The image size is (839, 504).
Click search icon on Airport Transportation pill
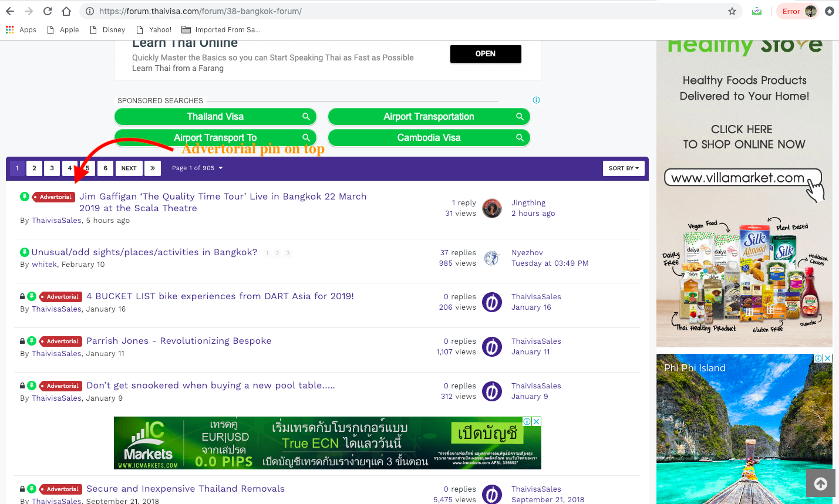pyautogui.click(x=520, y=117)
